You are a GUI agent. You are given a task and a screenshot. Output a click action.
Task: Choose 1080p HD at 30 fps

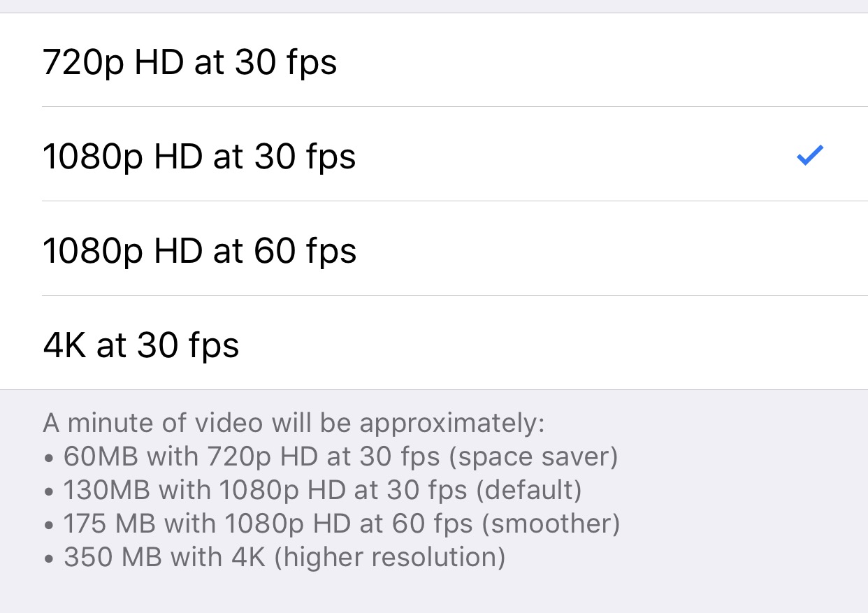tap(199, 157)
